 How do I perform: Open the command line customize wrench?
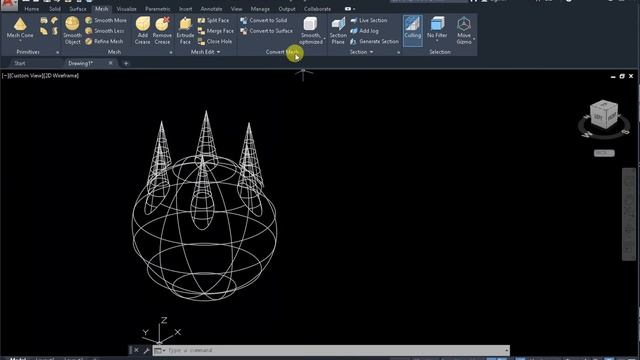click(147, 350)
